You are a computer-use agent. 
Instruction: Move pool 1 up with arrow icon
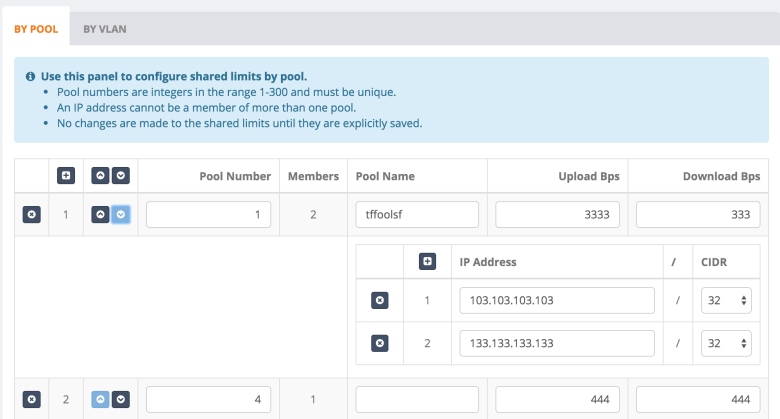pyautogui.click(x=101, y=215)
